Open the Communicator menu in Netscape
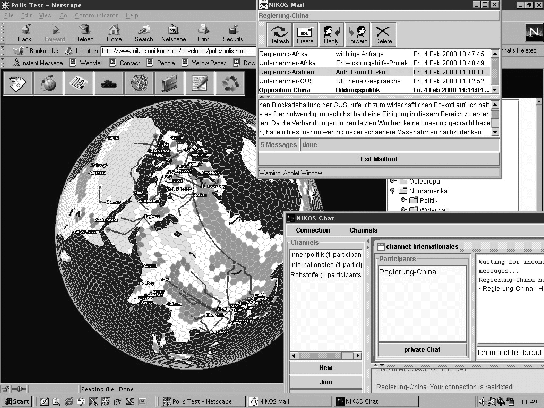 [96, 15]
